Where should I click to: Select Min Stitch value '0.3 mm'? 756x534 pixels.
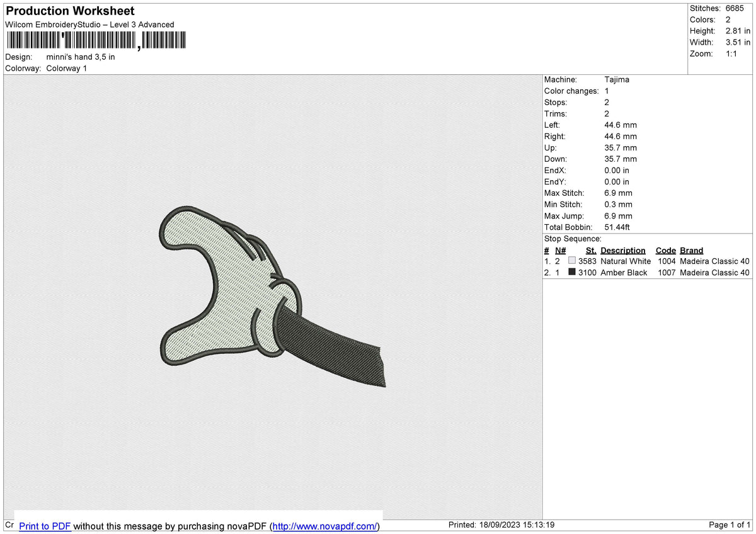pos(618,204)
